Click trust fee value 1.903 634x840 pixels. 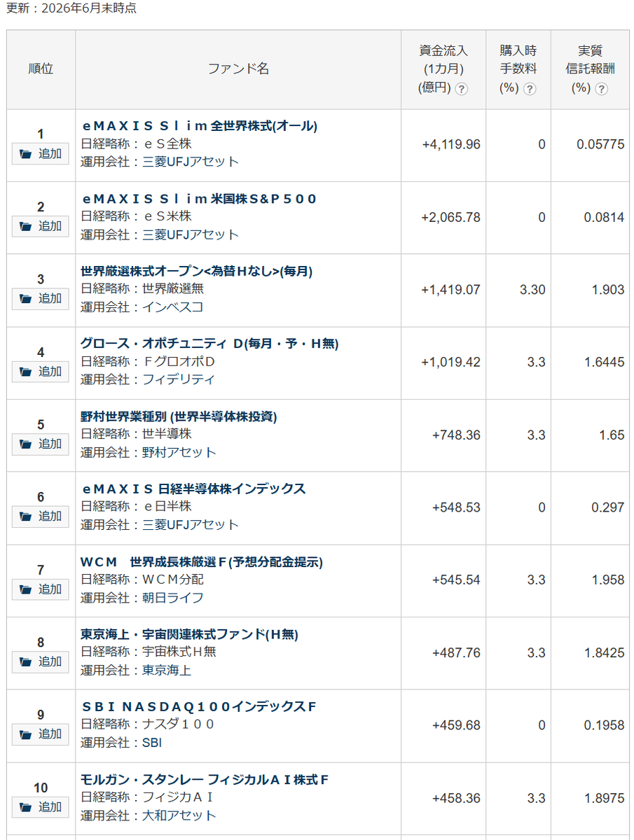point(607,290)
